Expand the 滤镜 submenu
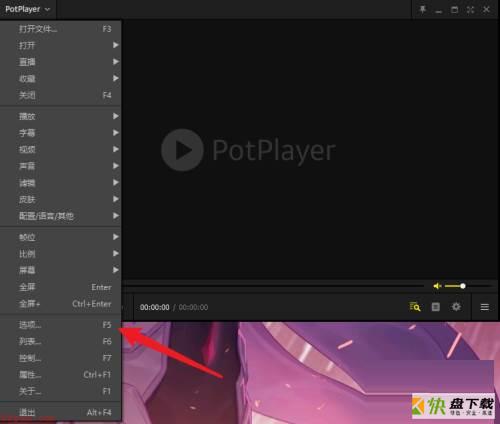The width and height of the screenshot is (500, 424). coord(60,183)
